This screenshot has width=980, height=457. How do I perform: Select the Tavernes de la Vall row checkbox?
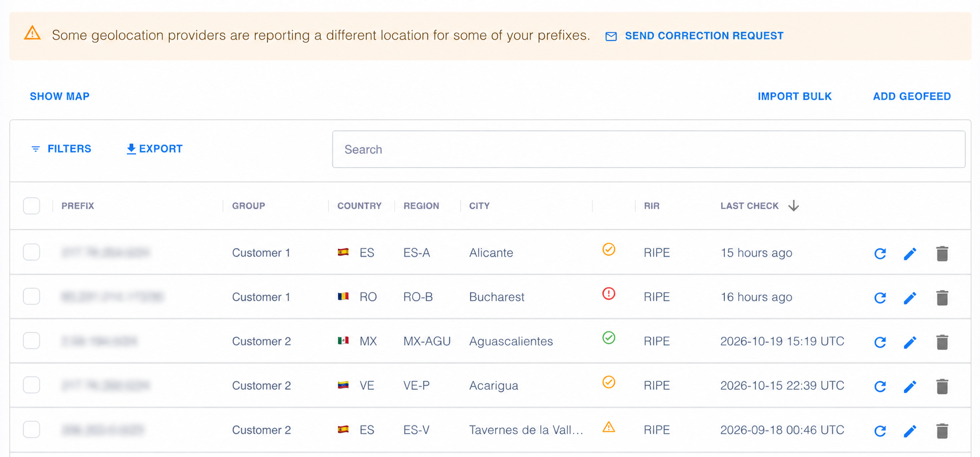[x=31, y=429]
